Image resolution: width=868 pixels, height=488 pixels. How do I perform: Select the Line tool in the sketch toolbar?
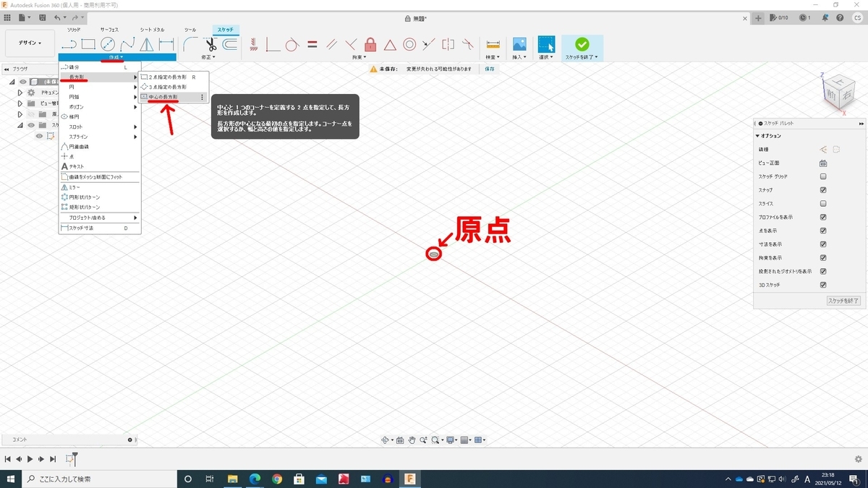coord(69,44)
